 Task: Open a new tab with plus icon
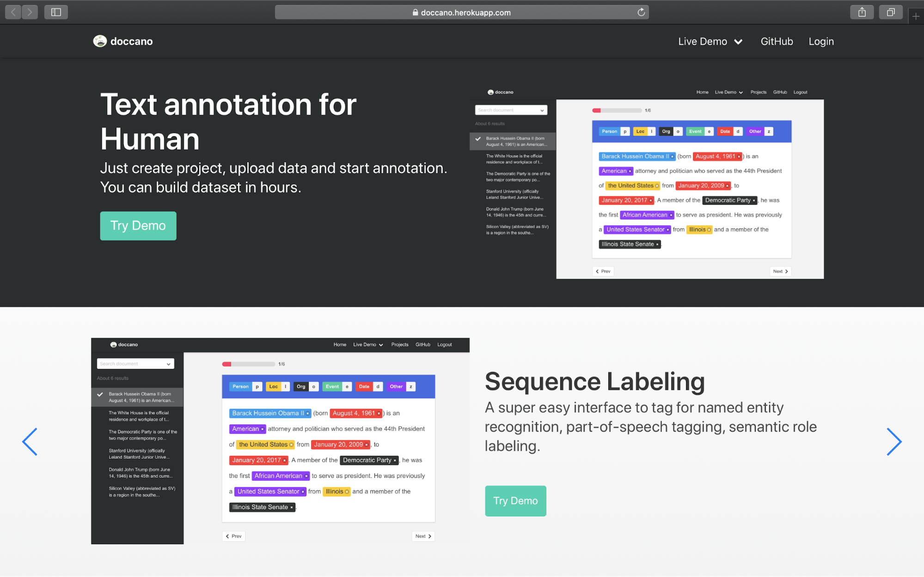click(916, 16)
